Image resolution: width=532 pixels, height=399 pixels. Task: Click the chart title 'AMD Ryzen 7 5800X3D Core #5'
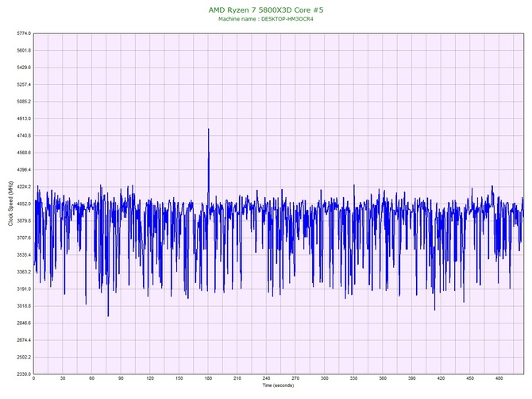(x=266, y=10)
